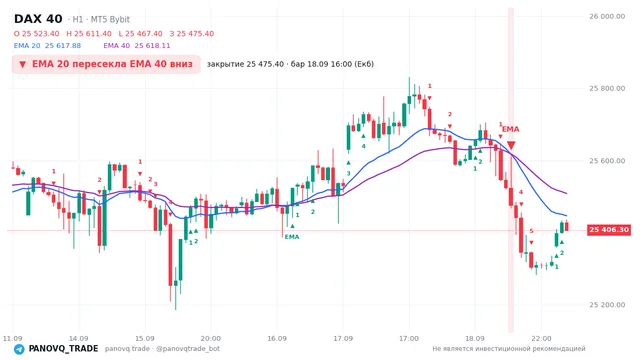Select the high price value H 25 611.40
This screenshot has width=640, height=360.
tap(89, 33)
